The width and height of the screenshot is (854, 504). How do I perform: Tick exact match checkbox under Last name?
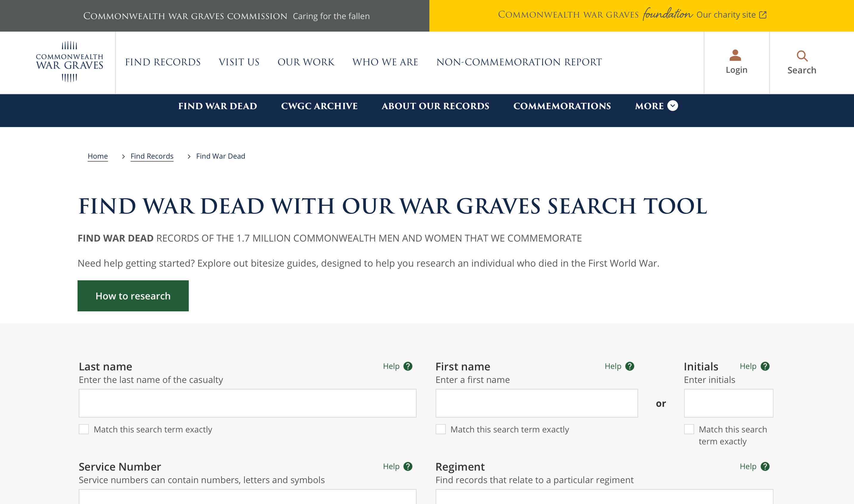pyautogui.click(x=84, y=429)
